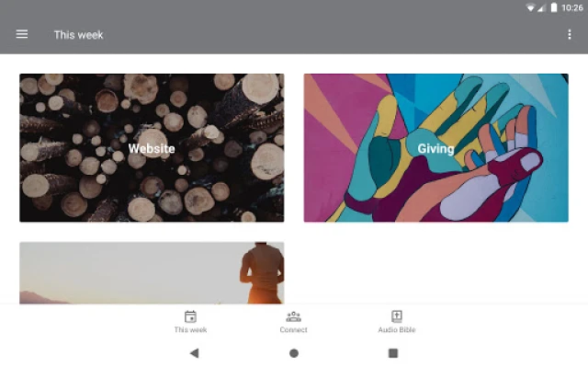Tap the Wi-Fi status bar icon
Image resolution: width=588 pixels, height=368 pixels.
[530, 7]
